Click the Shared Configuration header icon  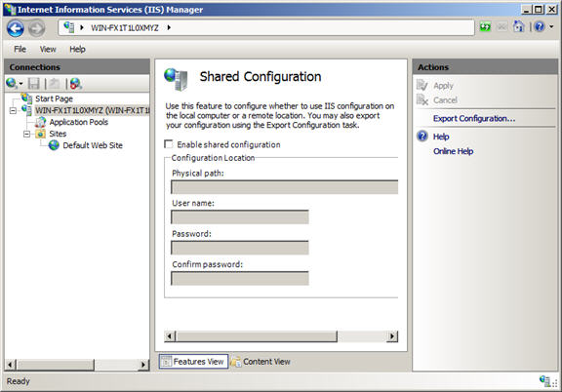coord(176,79)
